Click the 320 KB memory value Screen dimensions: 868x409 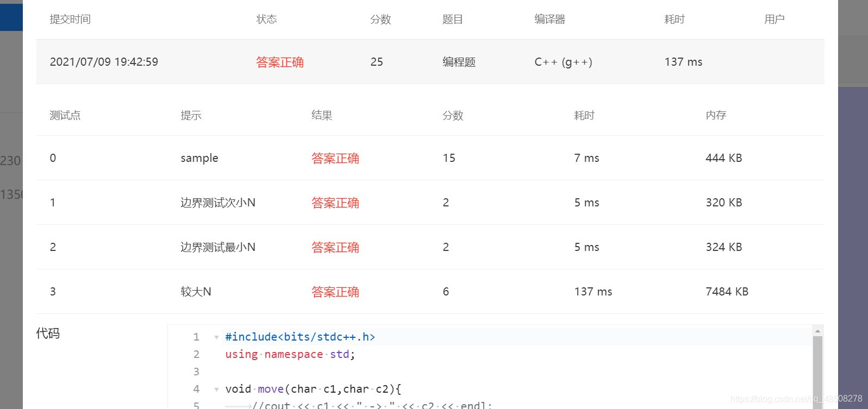tap(724, 203)
